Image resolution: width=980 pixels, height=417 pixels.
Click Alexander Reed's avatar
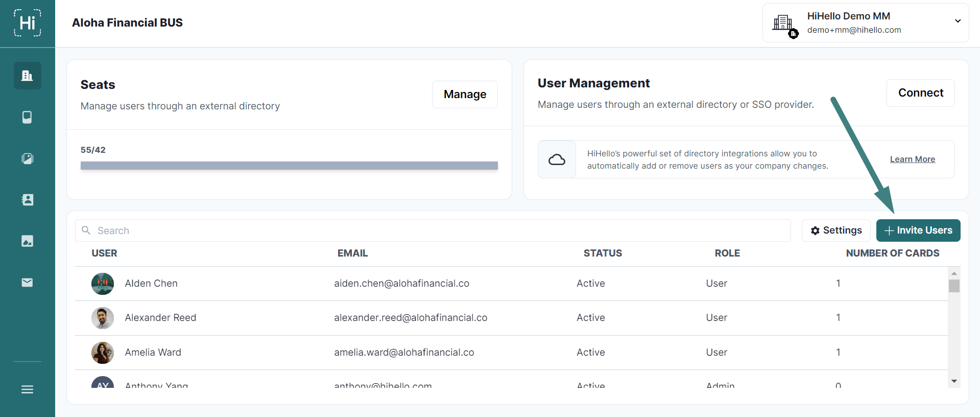coord(103,318)
